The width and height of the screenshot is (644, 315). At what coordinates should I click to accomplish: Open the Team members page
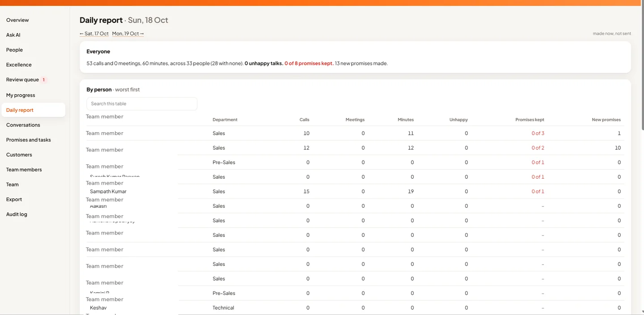[24, 170]
